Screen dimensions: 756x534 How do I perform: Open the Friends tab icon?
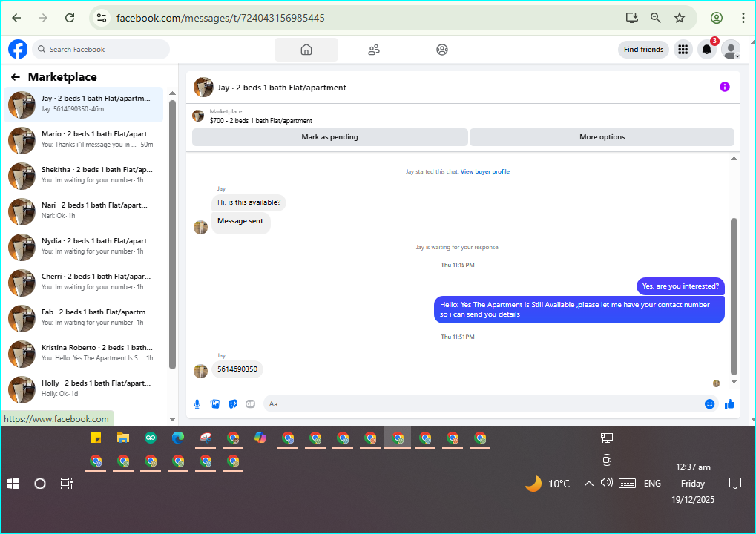(374, 50)
